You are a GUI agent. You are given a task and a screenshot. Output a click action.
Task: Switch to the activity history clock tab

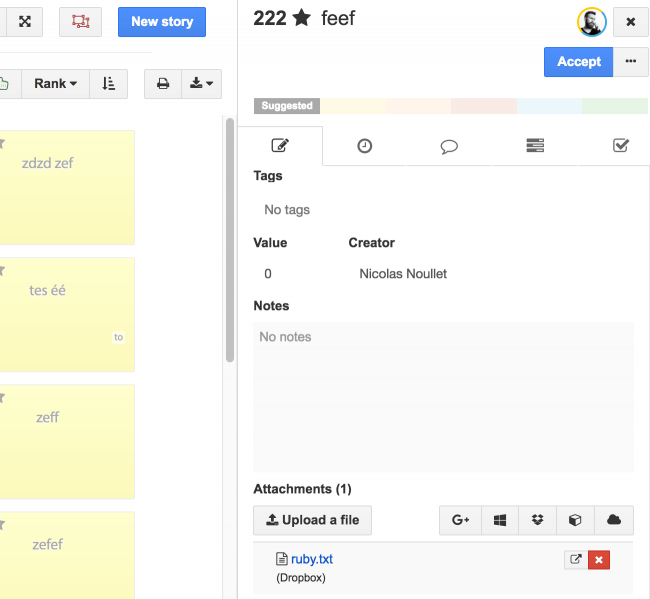point(365,146)
